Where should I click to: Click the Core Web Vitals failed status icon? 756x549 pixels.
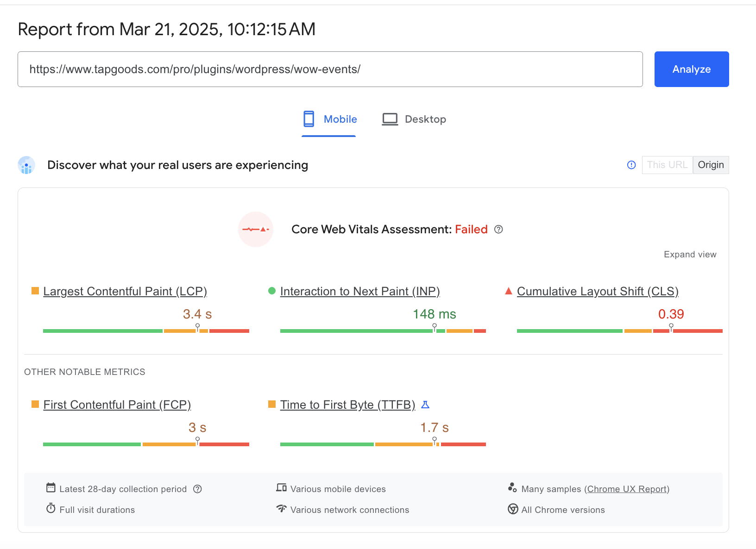256,230
